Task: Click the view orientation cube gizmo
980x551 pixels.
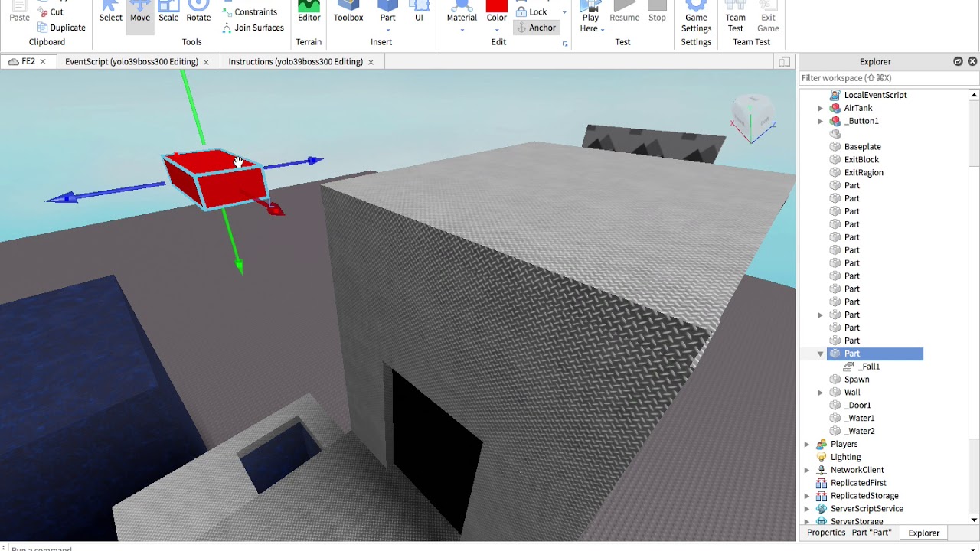Action: pos(753,118)
